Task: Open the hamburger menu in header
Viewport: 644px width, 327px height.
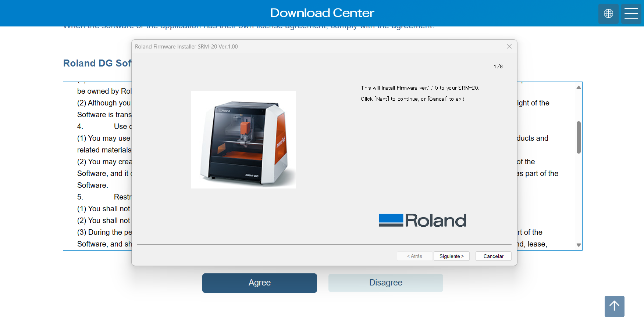Action: [631, 14]
